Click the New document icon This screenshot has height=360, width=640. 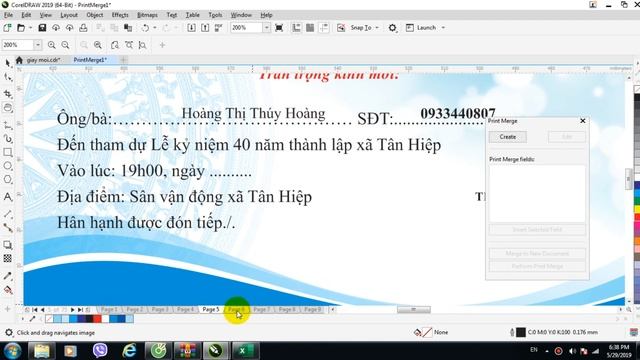pyautogui.click(x=7, y=28)
